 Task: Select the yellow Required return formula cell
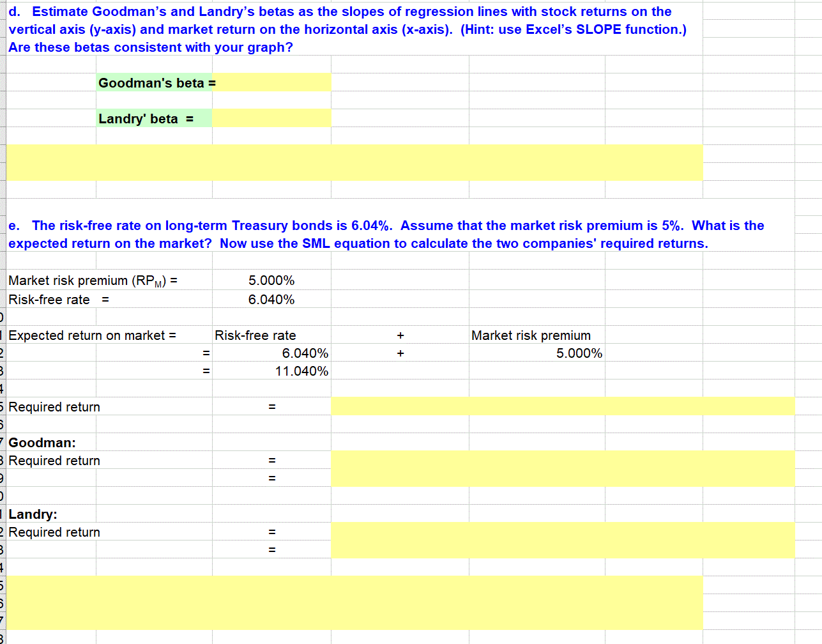[x=563, y=406]
